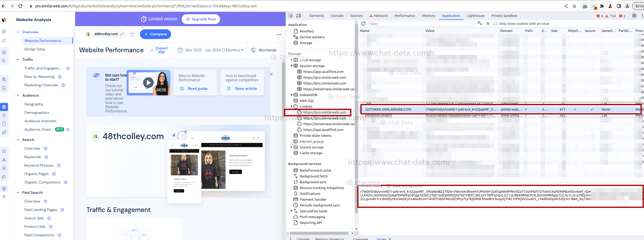This screenshot has height=240, width=644.
Task: Select Manifest in the Application panel
Action: pyautogui.click(x=307, y=31)
